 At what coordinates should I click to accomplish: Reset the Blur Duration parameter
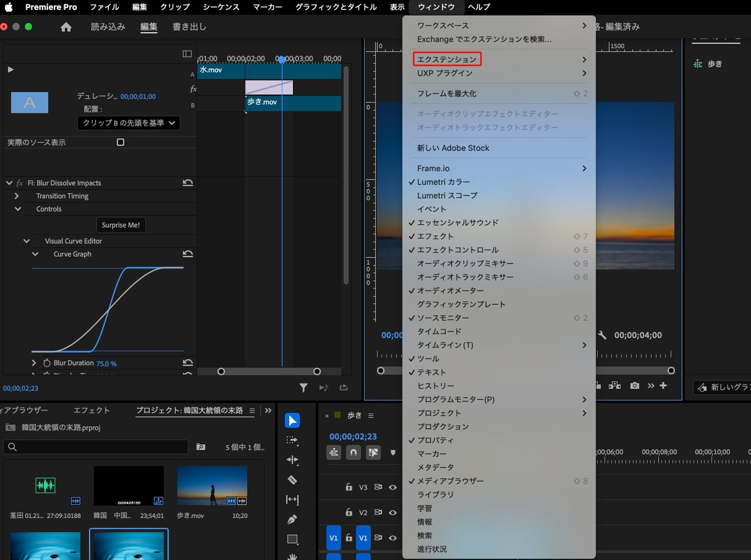coord(187,363)
